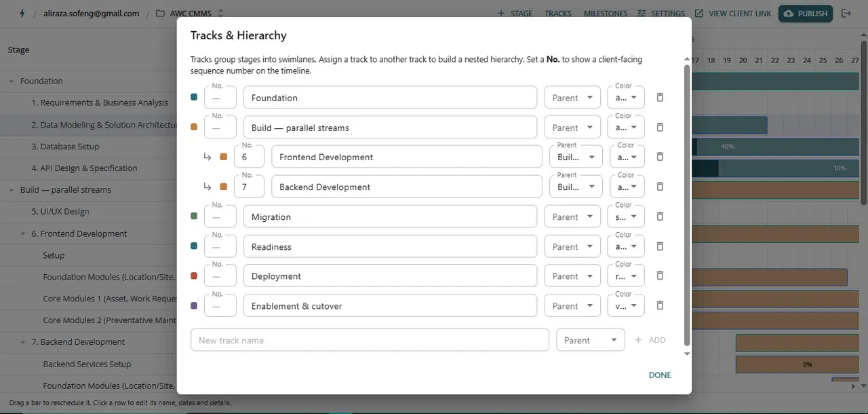Click the Gantt bar showing 40%
This screenshot has height=414, width=868.
click(x=776, y=147)
